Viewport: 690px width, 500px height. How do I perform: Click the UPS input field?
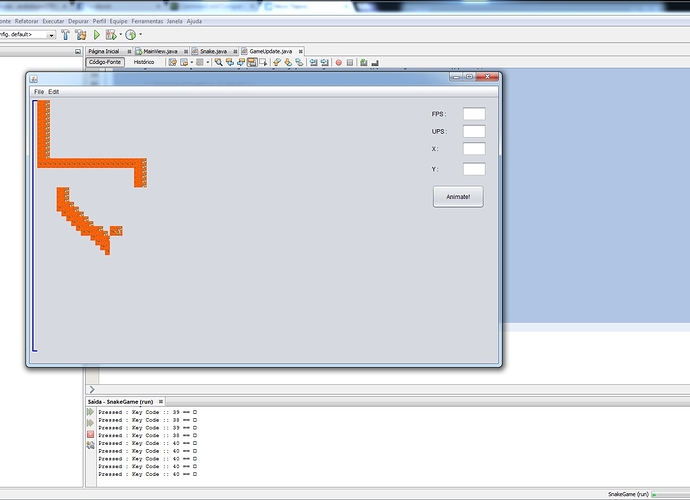474,131
